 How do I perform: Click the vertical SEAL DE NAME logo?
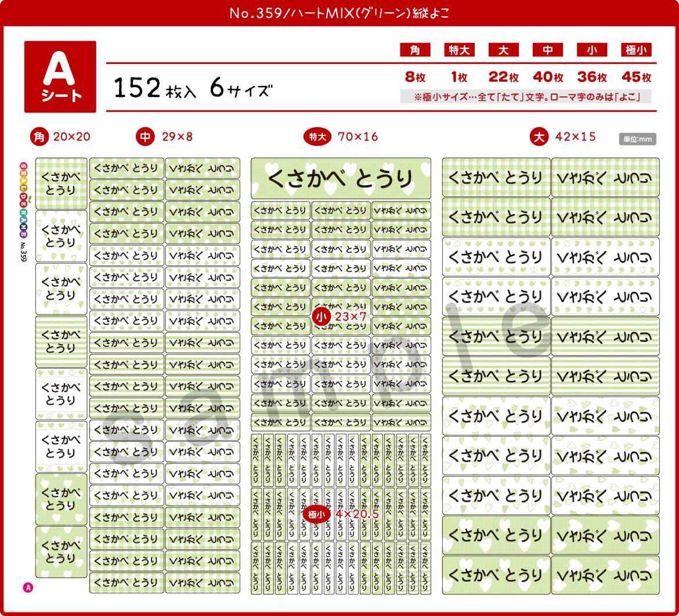(23, 200)
